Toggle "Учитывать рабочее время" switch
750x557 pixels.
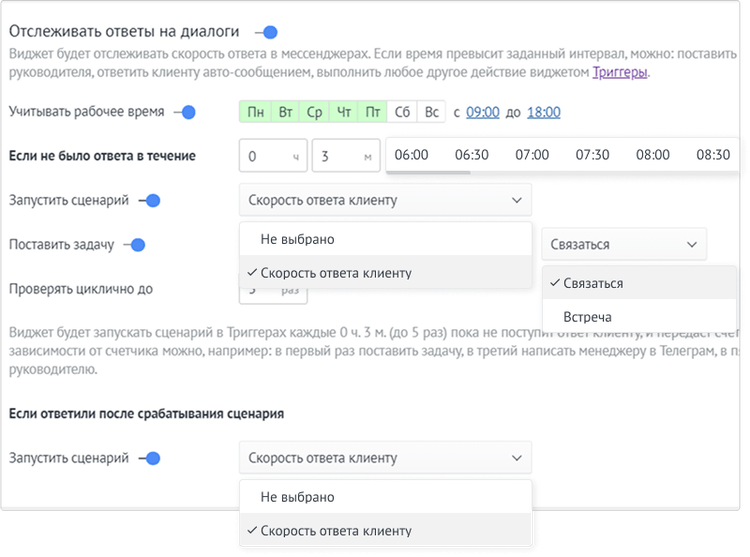click(183, 112)
